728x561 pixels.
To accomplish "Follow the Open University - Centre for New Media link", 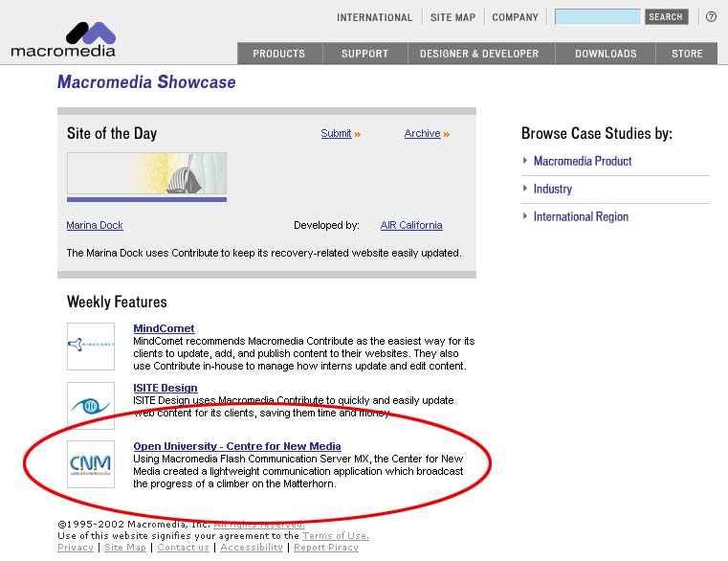I will (236, 446).
